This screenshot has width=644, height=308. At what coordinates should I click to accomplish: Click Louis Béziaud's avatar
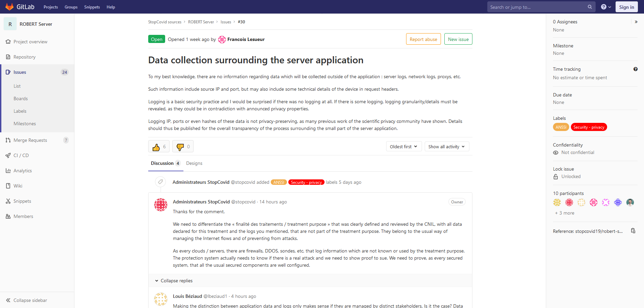point(161,299)
